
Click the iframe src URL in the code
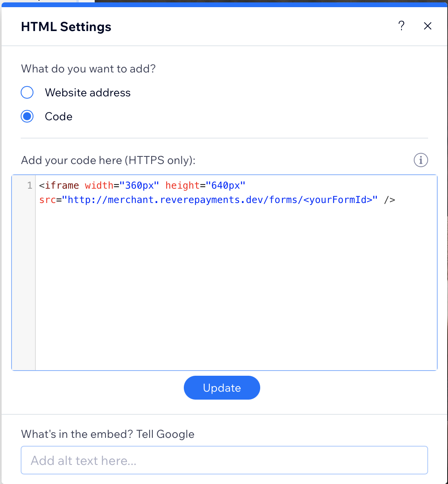tap(219, 199)
